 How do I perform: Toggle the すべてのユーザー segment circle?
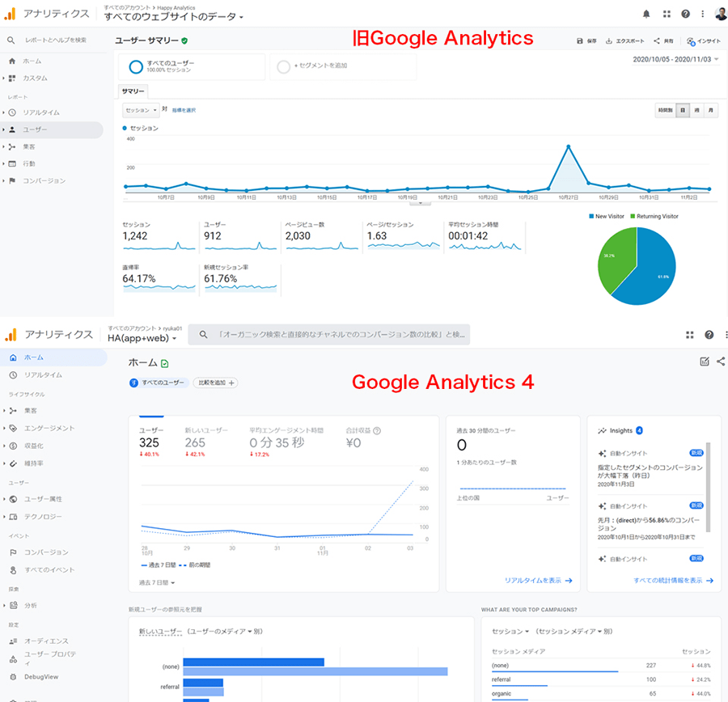coord(136,67)
